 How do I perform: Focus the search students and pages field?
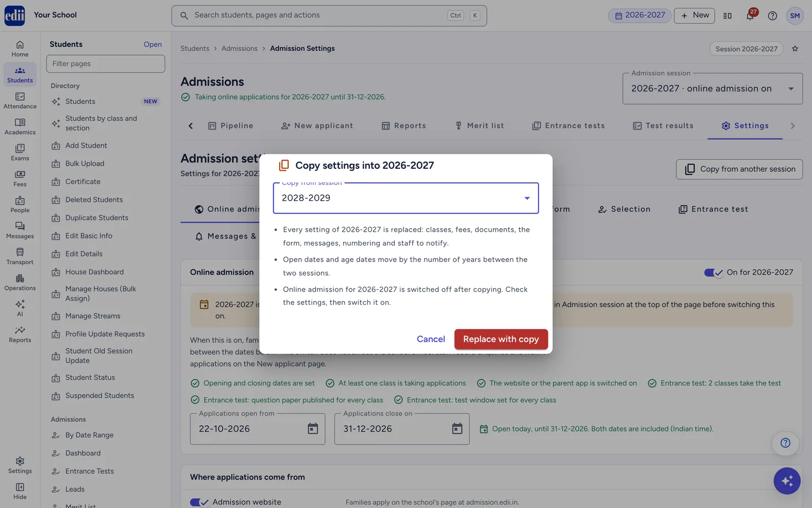point(329,16)
